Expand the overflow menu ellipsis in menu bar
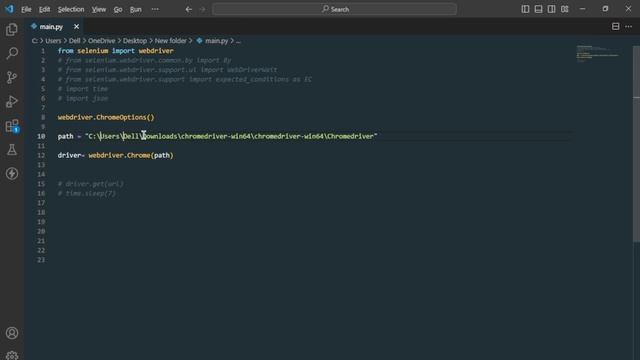This screenshot has height=360, width=640. 155,9
